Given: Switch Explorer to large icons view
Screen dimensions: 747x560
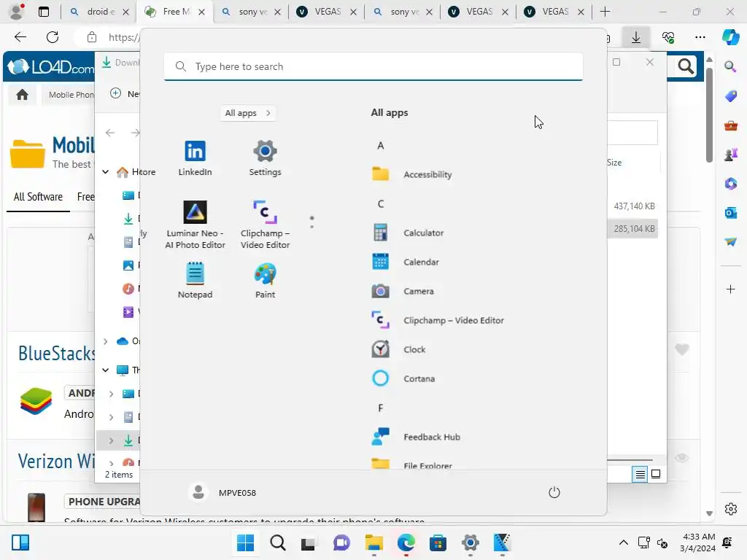Looking at the screenshot, I should click(656, 474).
